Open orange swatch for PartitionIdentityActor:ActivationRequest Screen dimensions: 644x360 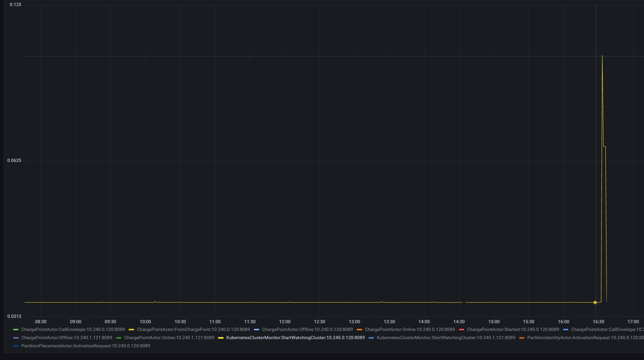(522, 338)
